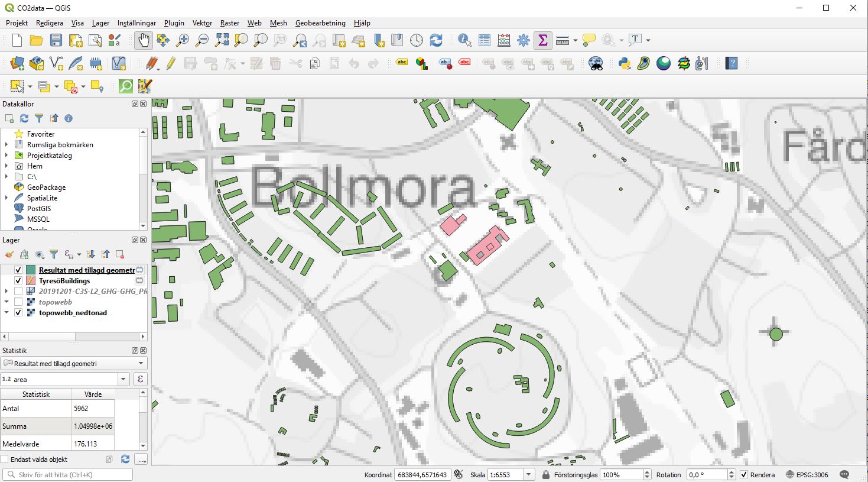
Task: Enable the topowebb layer checkbox
Action: point(18,302)
